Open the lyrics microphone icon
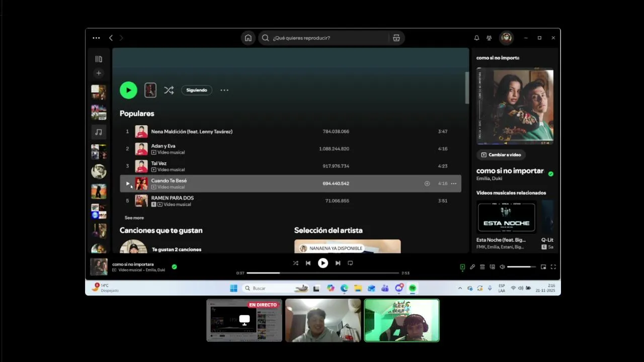The height and width of the screenshot is (362, 644). coord(472,267)
